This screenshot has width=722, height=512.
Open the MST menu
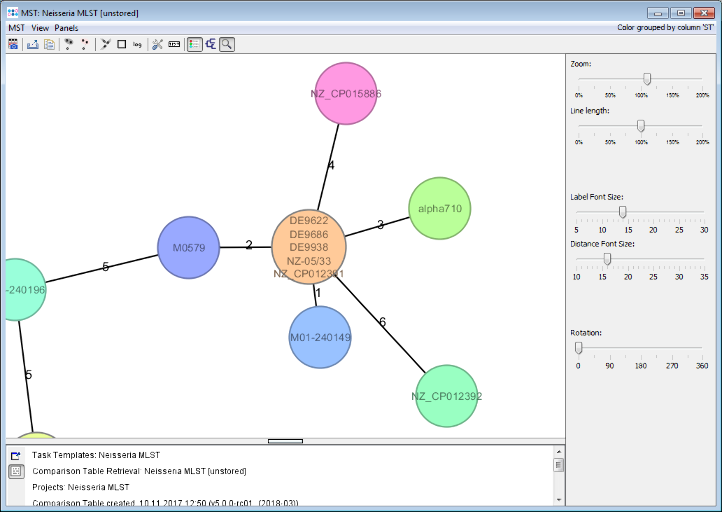tap(16, 28)
